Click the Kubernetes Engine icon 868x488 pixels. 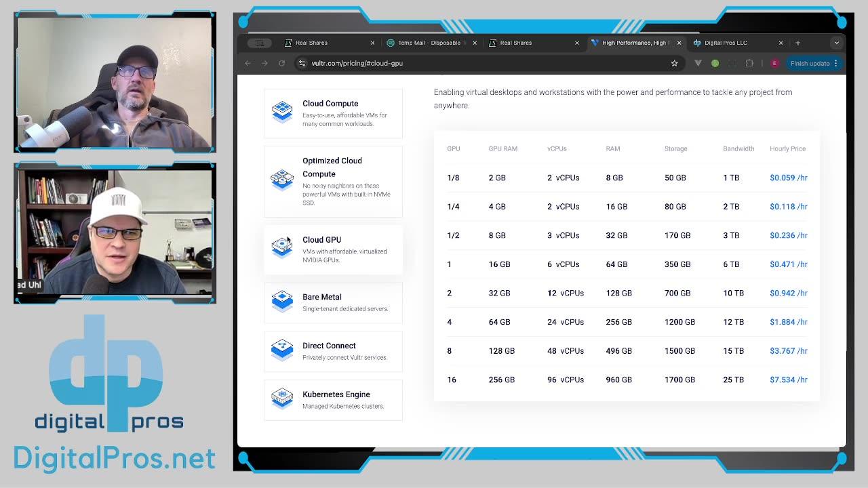[282, 399]
